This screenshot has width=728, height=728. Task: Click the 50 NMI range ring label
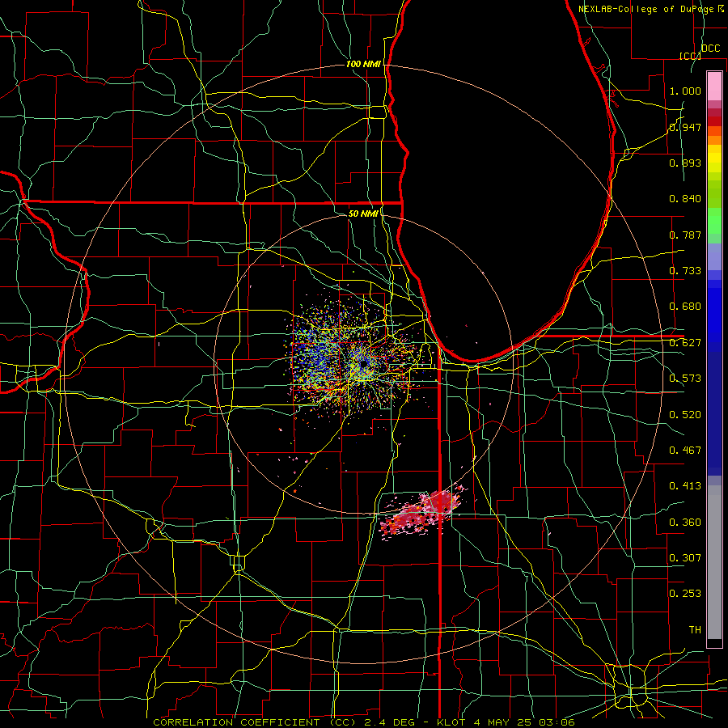tap(363, 214)
